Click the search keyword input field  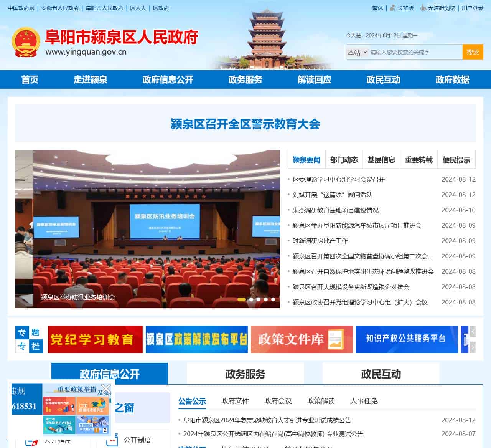[x=414, y=52]
